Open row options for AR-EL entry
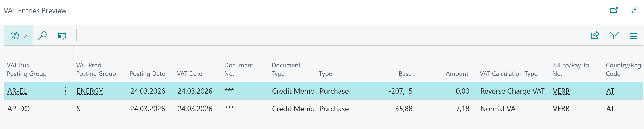The height and width of the screenshot is (129, 644). click(x=65, y=91)
